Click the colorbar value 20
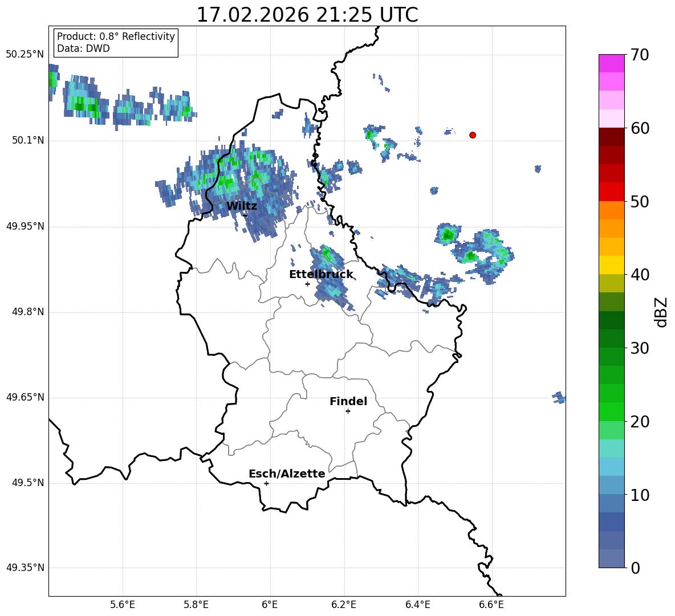 pos(640,422)
